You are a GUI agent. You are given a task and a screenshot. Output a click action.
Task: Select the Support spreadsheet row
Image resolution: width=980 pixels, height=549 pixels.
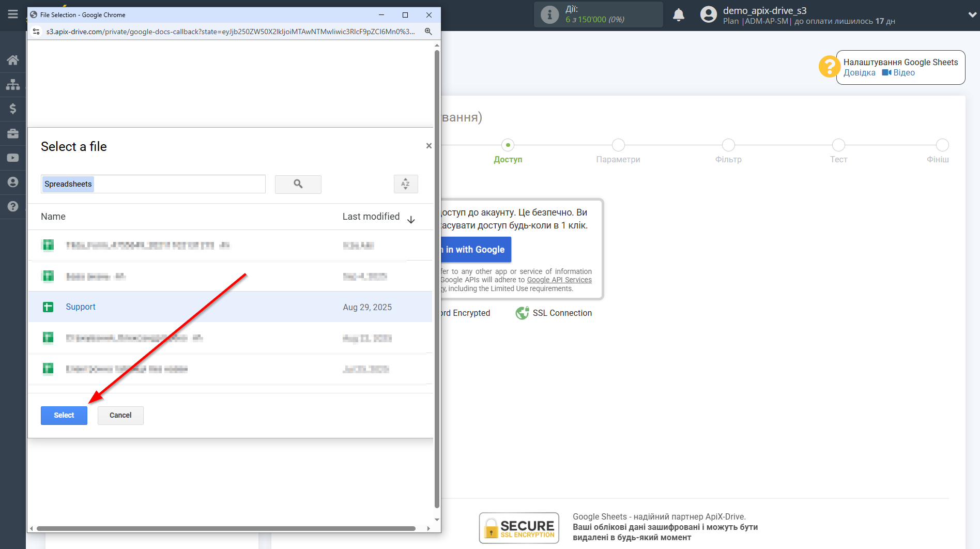[x=81, y=307]
